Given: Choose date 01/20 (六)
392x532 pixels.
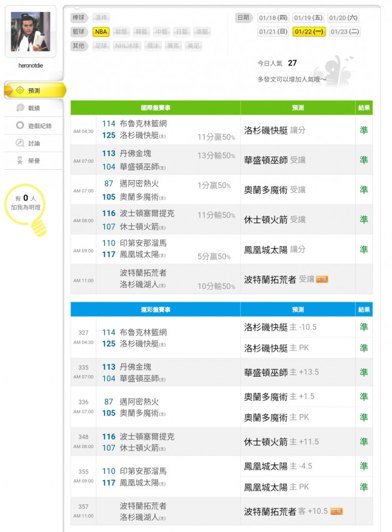Looking at the screenshot, I should 343,18.
